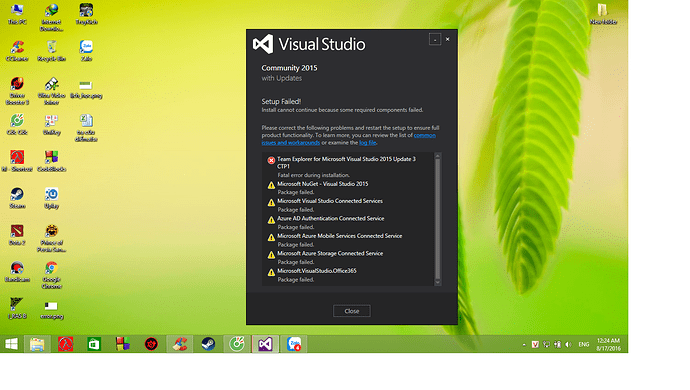The width and height of the screenshot is (690, 390).
Task: Click the ENG language indicator
Action: [x=584, y=344]
